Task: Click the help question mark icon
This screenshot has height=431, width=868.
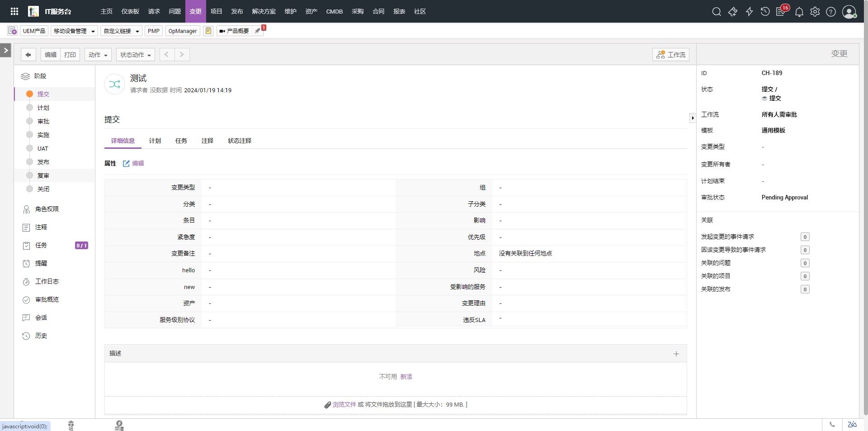Action: pos(830,12)
